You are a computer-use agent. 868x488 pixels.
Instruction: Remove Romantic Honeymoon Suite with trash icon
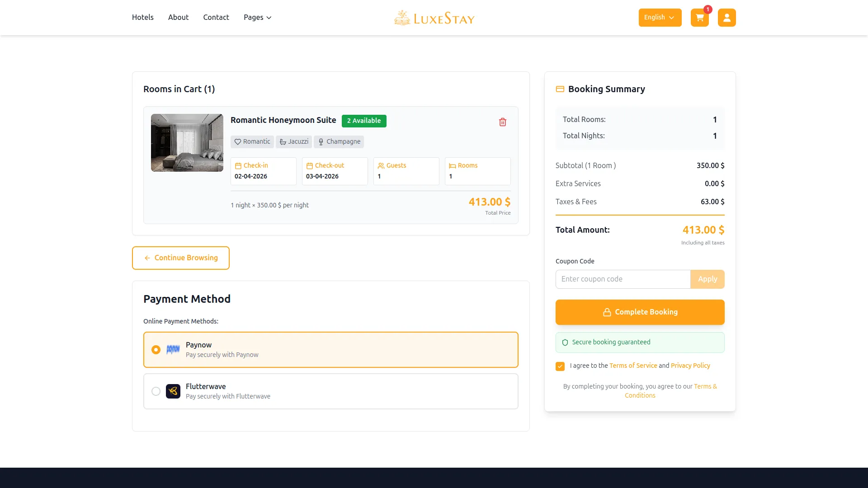pyautogui.click(x=502, y=122)
